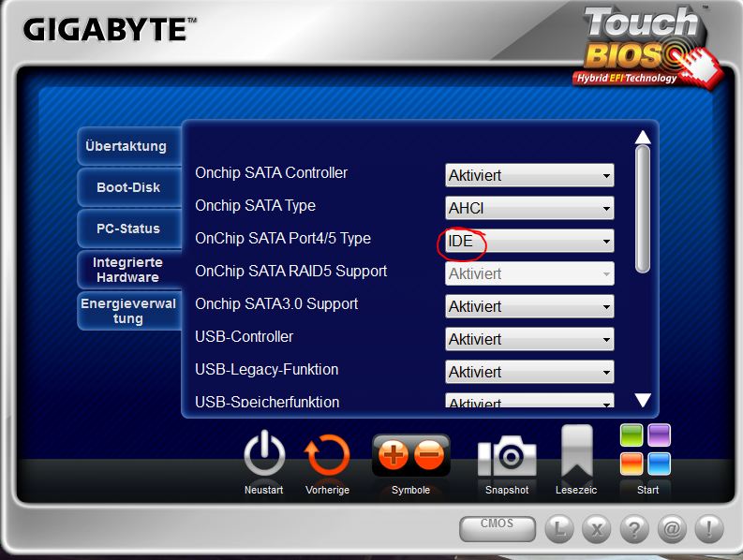
Task: Click the Touch BIOS logo
Action: tap(649, 47)
